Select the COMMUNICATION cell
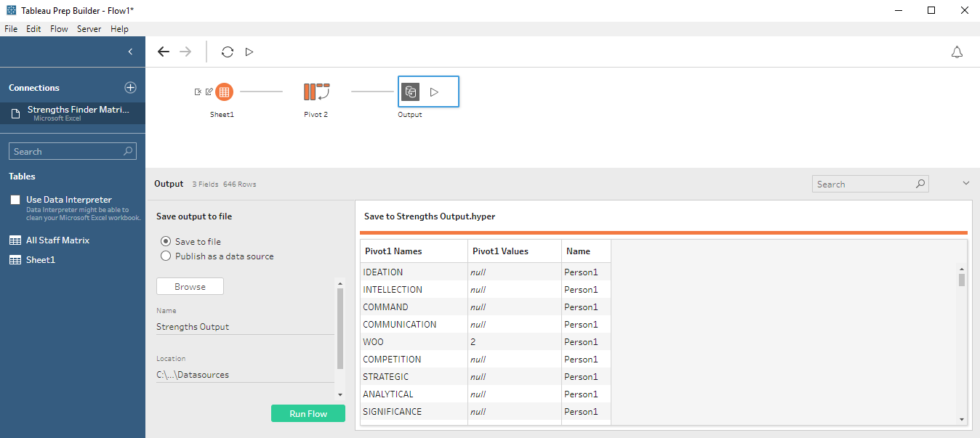Viewport: 980px width, 438px height. coord(414,325)
